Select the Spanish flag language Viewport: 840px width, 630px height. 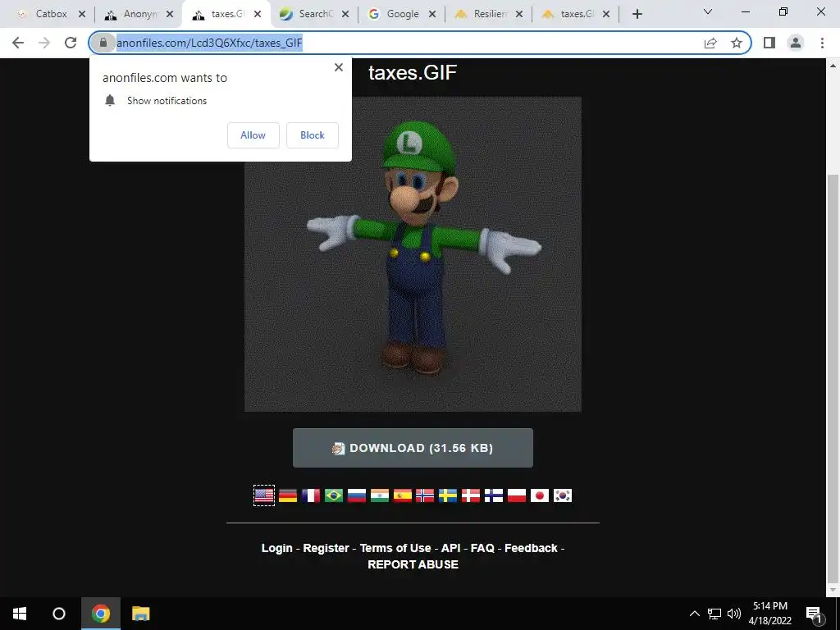click(402, 495)
